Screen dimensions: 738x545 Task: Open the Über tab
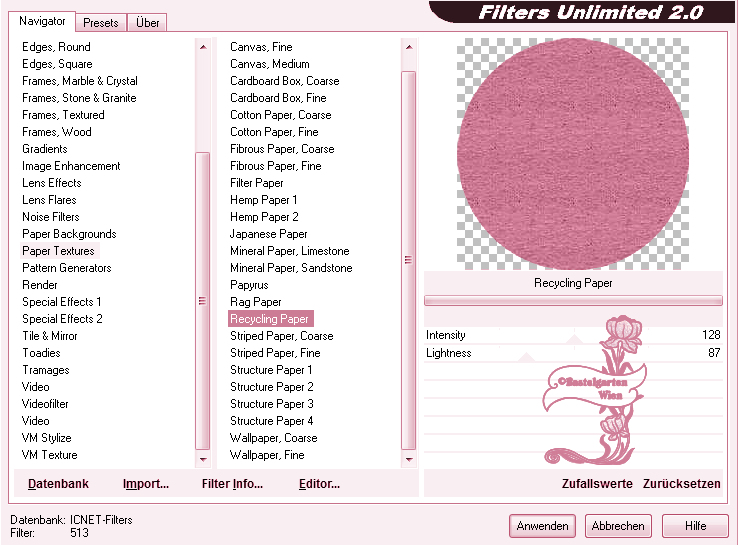coord(147,23)
